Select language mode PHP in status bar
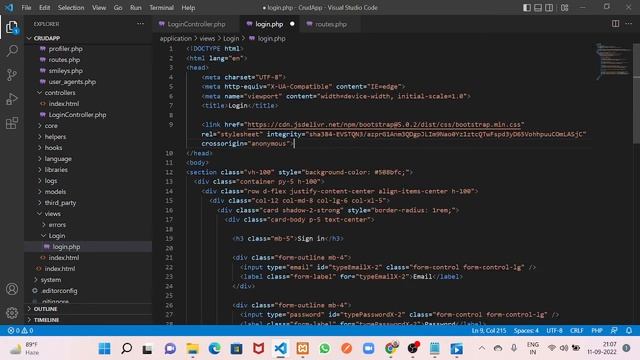The image size is (640, 360). (597, 330)
